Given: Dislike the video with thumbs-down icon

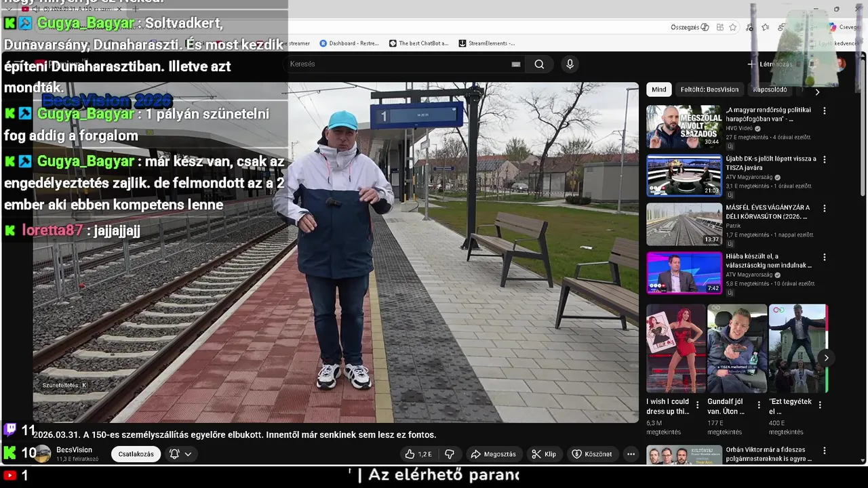Looking at the screenshot, I should pos(449,454).
